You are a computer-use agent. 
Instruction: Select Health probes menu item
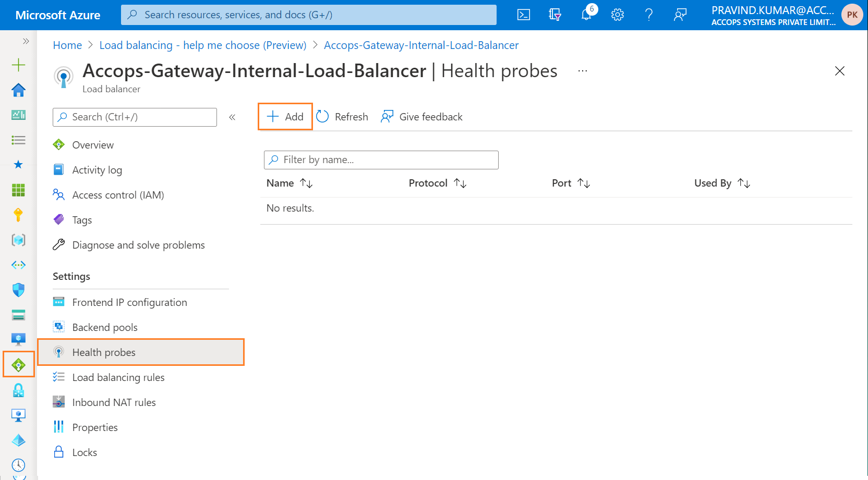coord(141,352)
